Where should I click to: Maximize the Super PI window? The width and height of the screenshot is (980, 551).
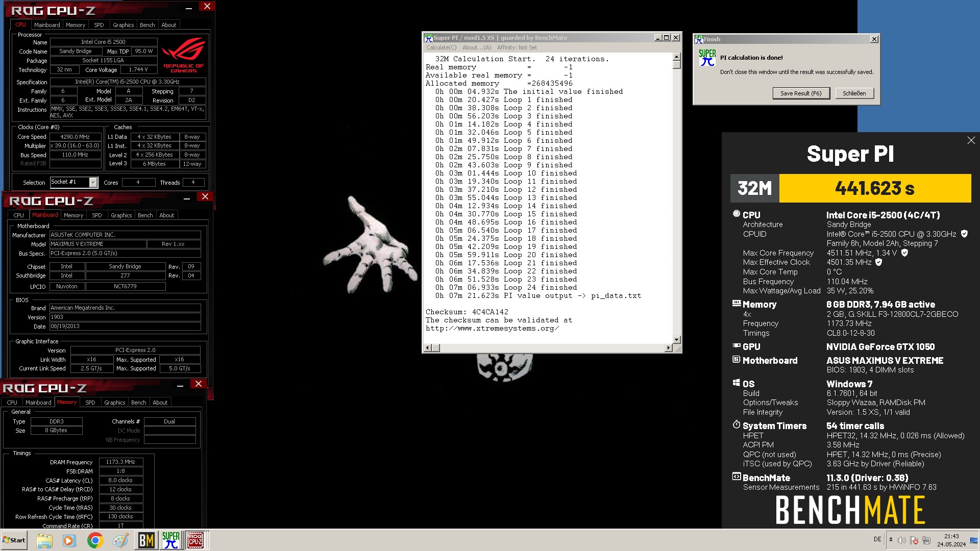tap(666, 38)
